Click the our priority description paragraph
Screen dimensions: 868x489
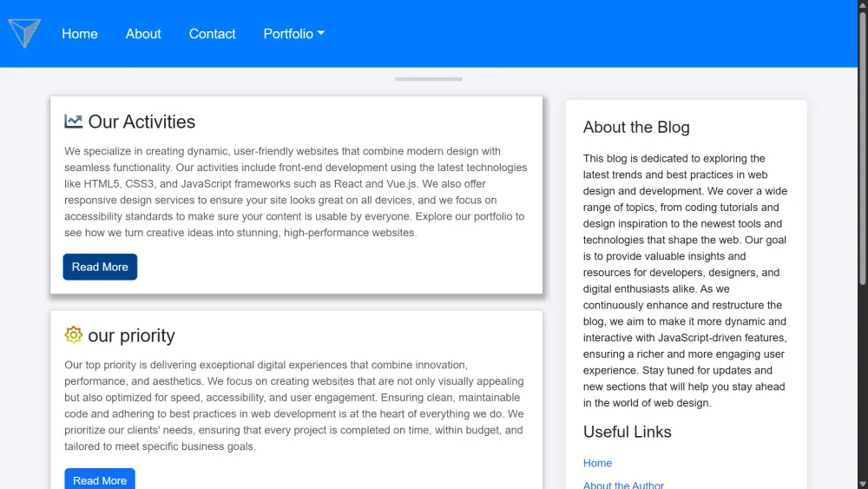[x=296, y=406]
